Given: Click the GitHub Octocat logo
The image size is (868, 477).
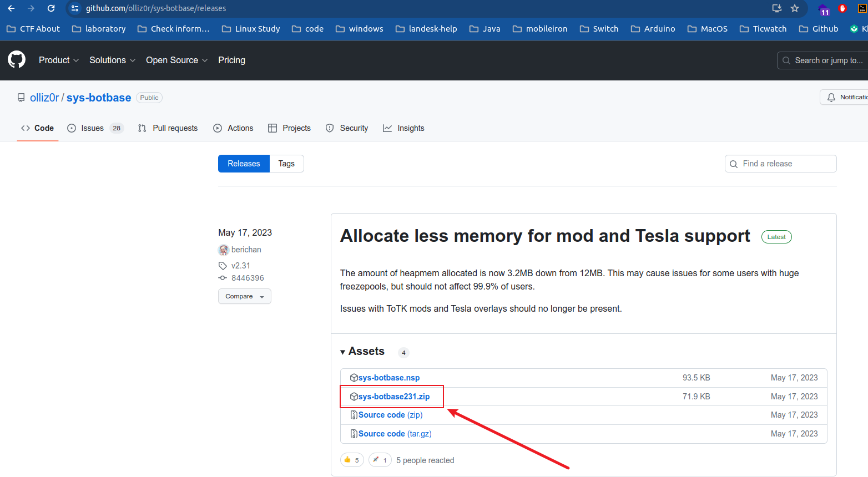Looking at the screenshot, I should click(x=17, y=60).
